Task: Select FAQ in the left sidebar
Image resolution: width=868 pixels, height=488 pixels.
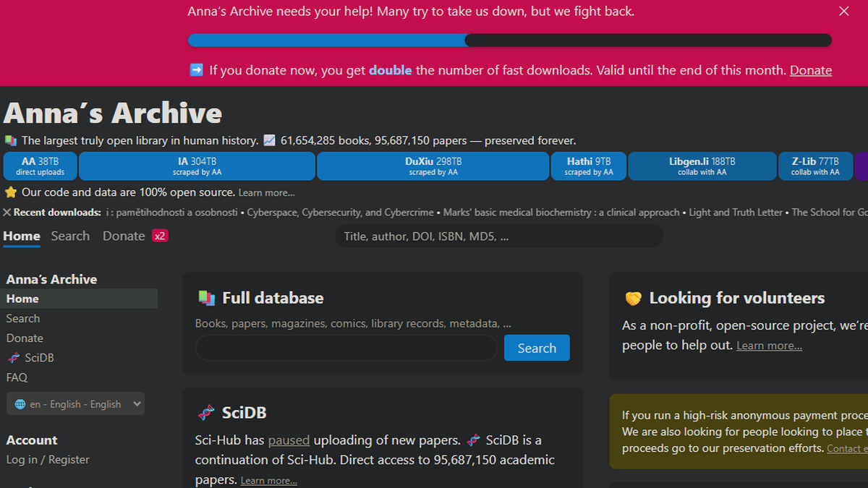Action: (17, 377)
